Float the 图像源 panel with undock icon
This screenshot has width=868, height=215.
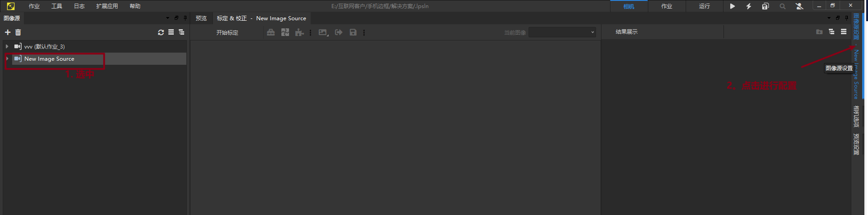(x=176, y=18)
